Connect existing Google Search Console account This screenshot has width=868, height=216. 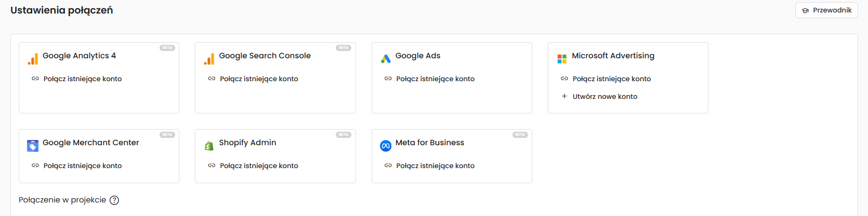point(258,79)
